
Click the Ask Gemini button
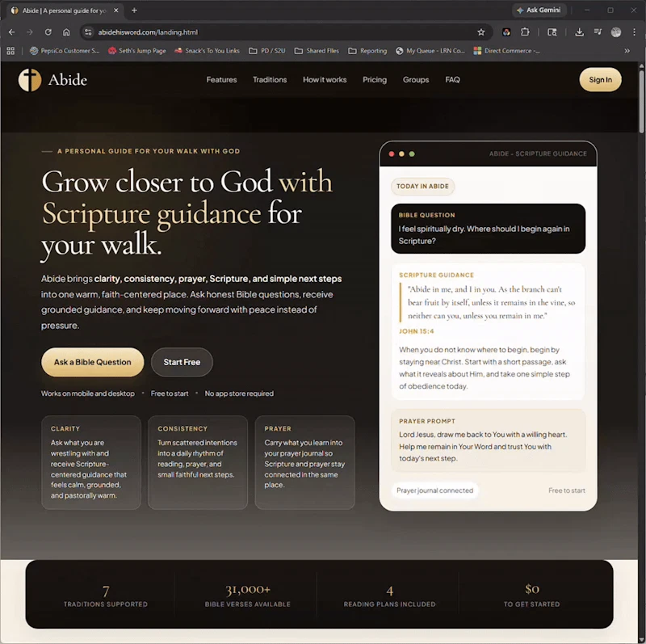tap(539, 11)
